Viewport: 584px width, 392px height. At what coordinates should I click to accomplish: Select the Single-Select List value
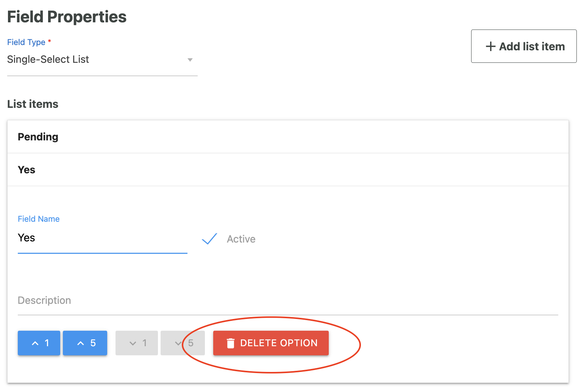48,59
